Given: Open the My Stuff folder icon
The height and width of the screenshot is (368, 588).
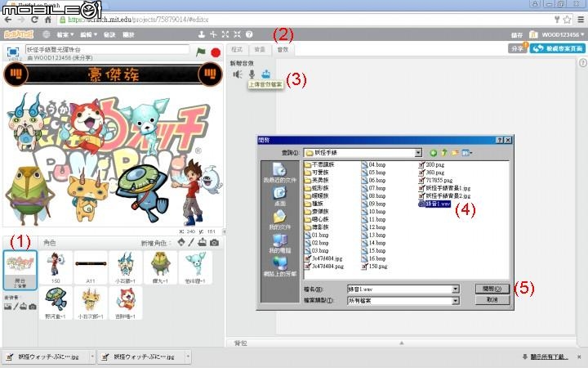Looking at the screenshot, I should [x=533, y=34].
